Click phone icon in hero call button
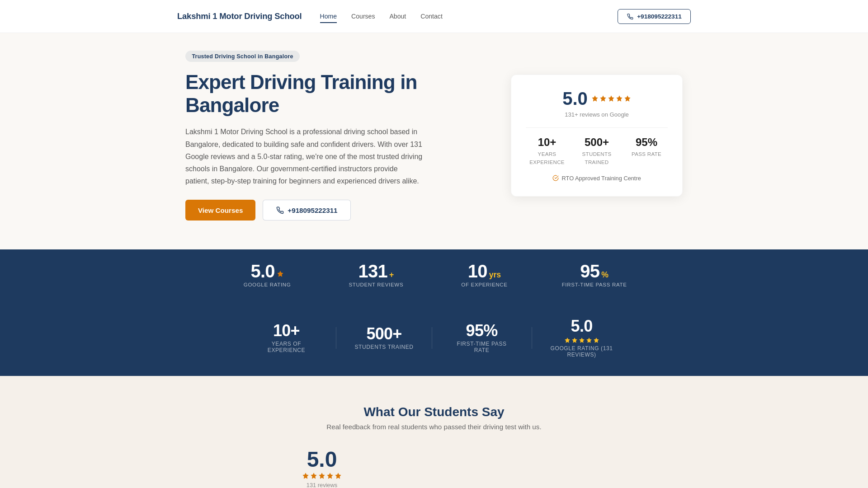868x488 pixels. tap(280, 210)
